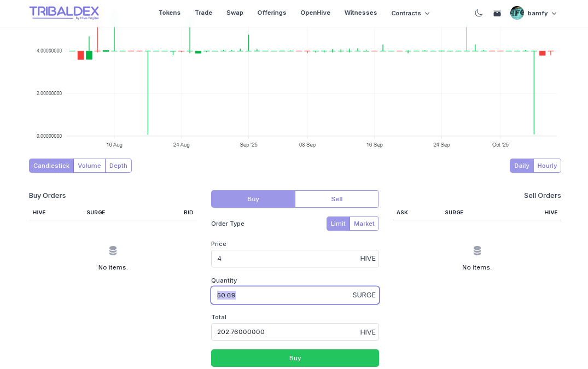The height and width of the screenshot is (369, 588).
Task: Toggle dark mode moon icon
Action: 479,13
